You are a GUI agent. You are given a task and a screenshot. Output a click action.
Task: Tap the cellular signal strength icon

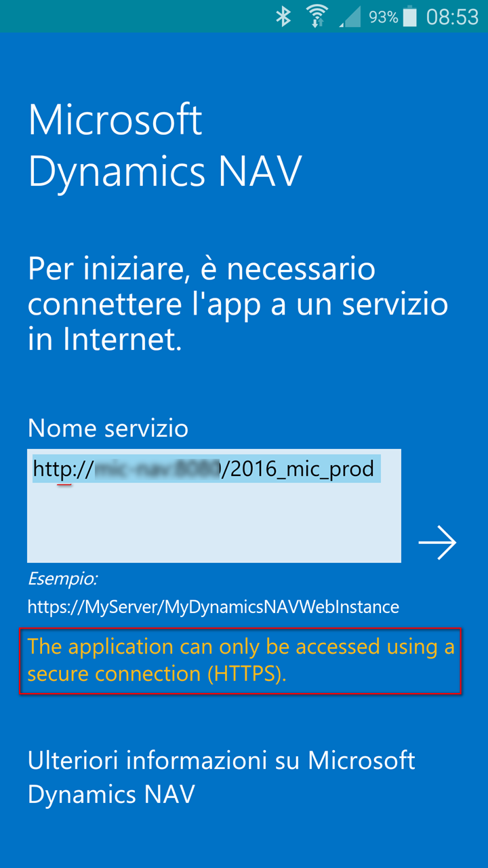pos(350,17)
